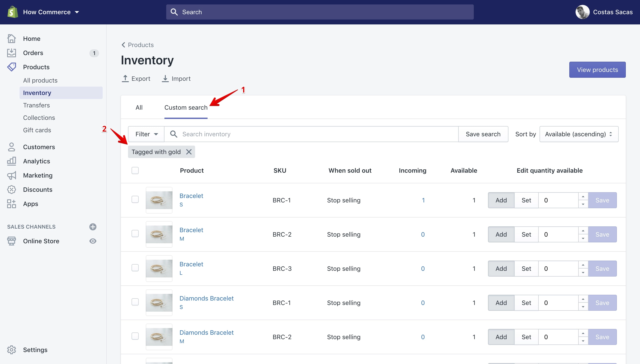640x364 pixels.
Task: Select Set mode for Diamonds Bracelet M row
Action: [526, 337]
